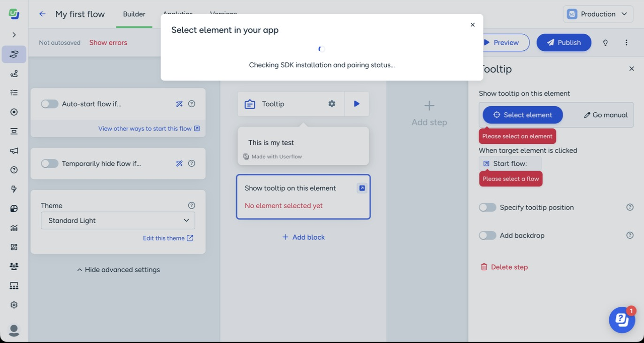Open the Production environment dropdown

[x=598, y=14]
